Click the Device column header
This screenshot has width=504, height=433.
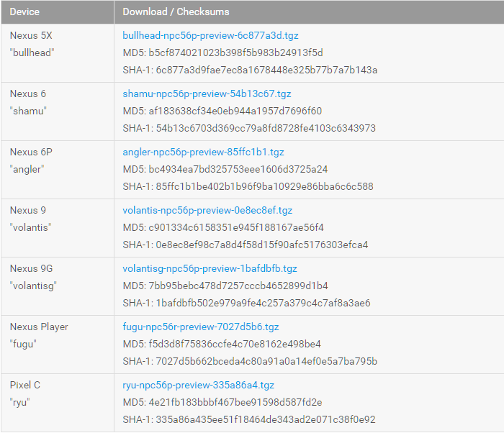(x=24, y=12)
